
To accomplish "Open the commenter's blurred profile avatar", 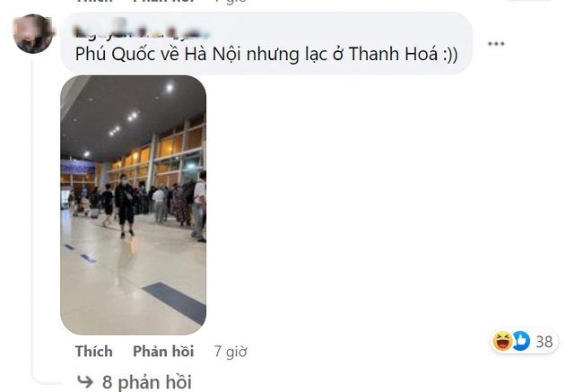I will click(x=32, y=34).
